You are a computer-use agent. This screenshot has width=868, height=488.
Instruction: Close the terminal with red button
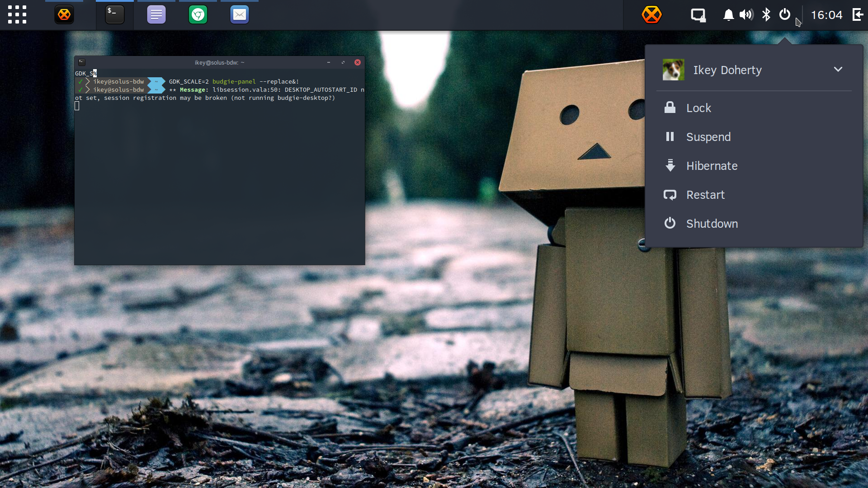[358, 62]
